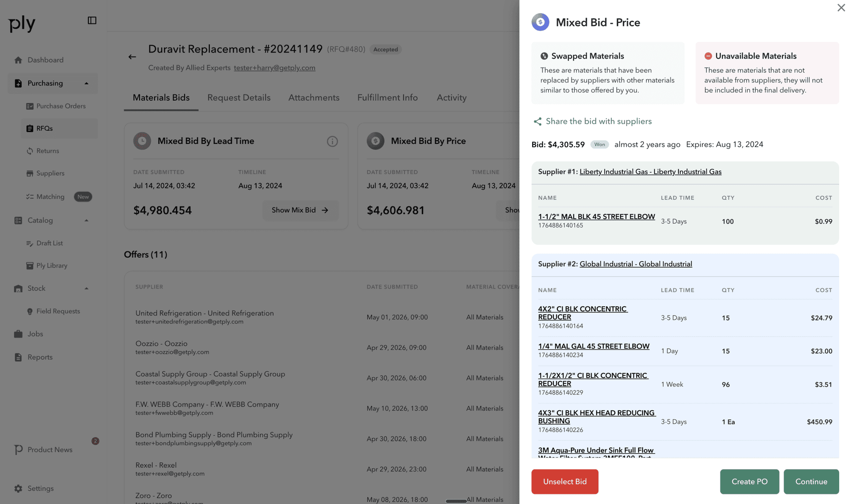The image size is (848, 504).
Task: Collapse the Stock section
Action: 87,289
